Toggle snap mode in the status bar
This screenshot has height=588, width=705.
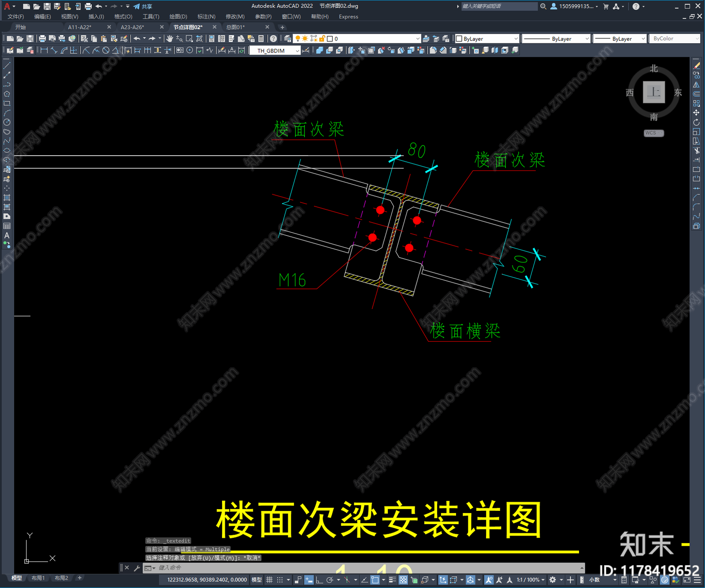pos(280,580)
